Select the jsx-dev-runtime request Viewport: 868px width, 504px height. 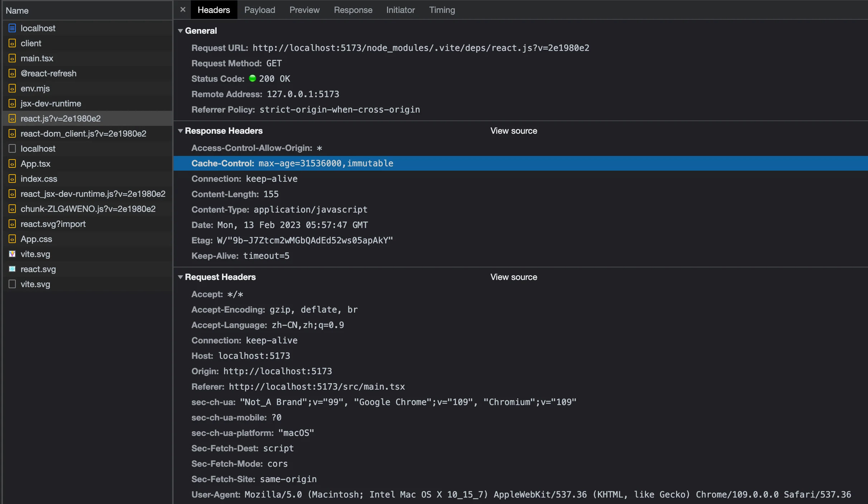coord(88,103)
